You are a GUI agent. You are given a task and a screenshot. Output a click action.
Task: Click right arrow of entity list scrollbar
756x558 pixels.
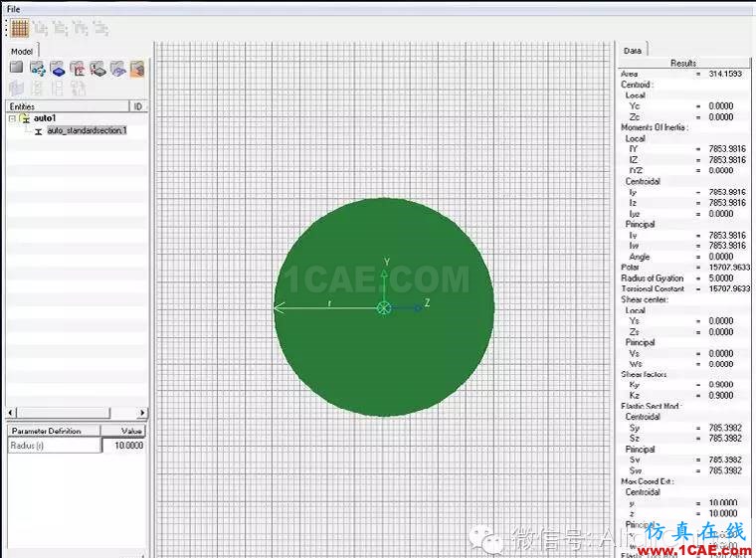[141, 413]
